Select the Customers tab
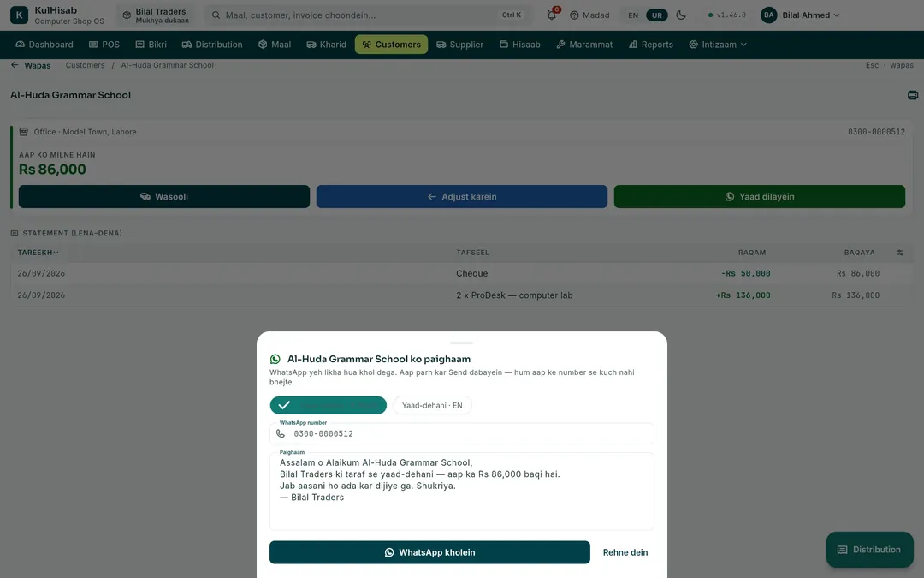 click(x=391, y=45)
